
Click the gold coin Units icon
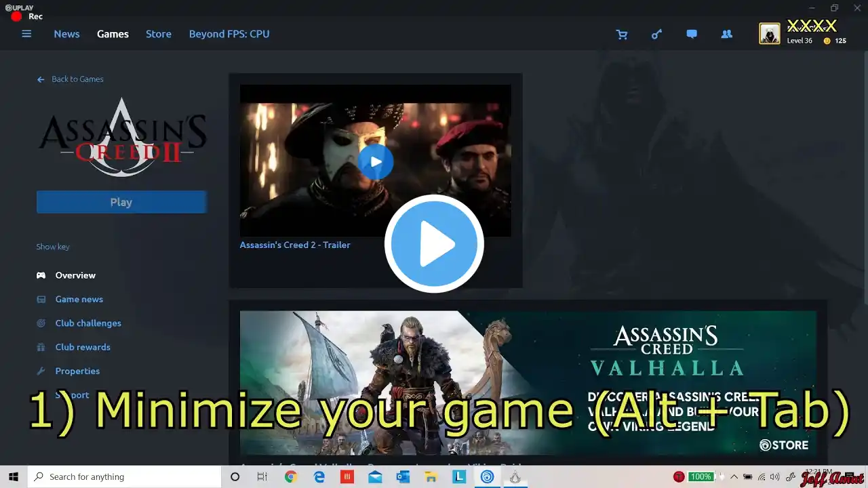point(827,41)
